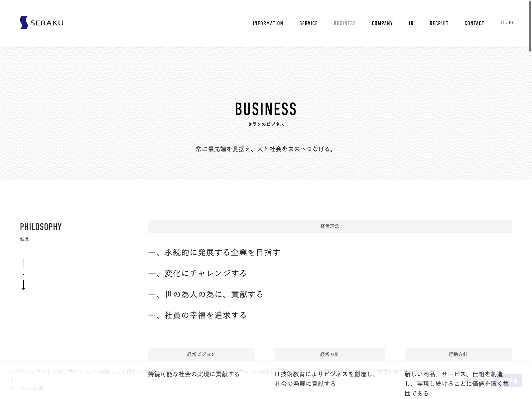Open the Cookieの詳細 link
This screenshot has width=532, height=399.
pos(27,388)
